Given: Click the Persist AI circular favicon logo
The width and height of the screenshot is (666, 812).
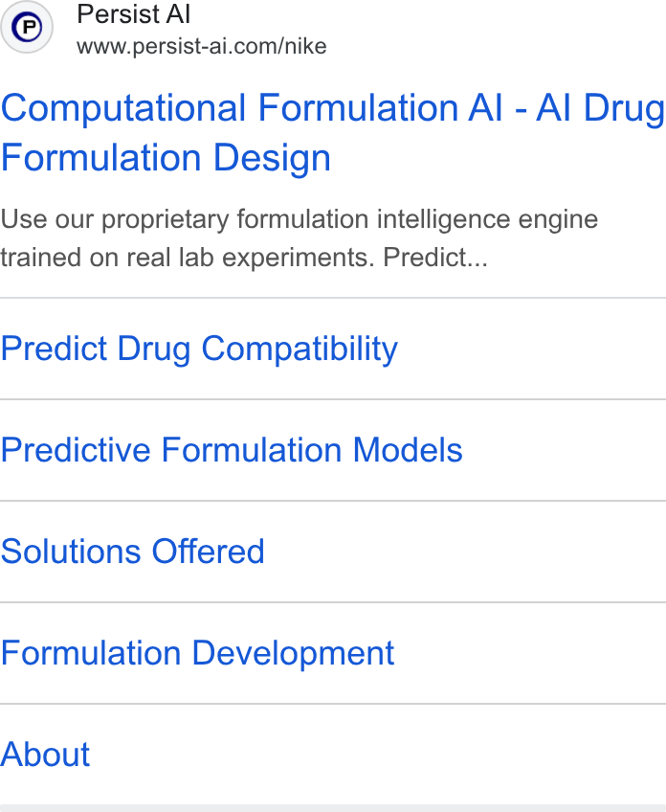Looking at the screenshot, I should 27,27.
